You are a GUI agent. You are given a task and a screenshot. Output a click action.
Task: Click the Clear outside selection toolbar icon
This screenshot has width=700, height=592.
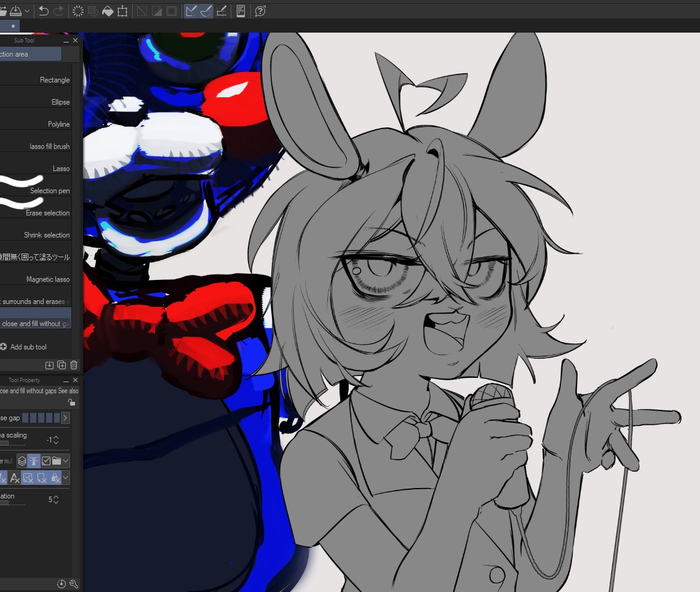click(x=93, y=11)
